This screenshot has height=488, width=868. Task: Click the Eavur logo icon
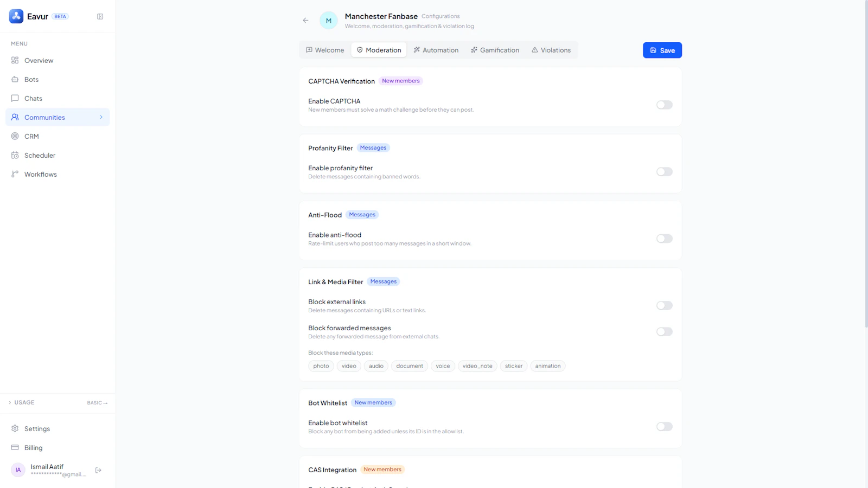point(16,16)
